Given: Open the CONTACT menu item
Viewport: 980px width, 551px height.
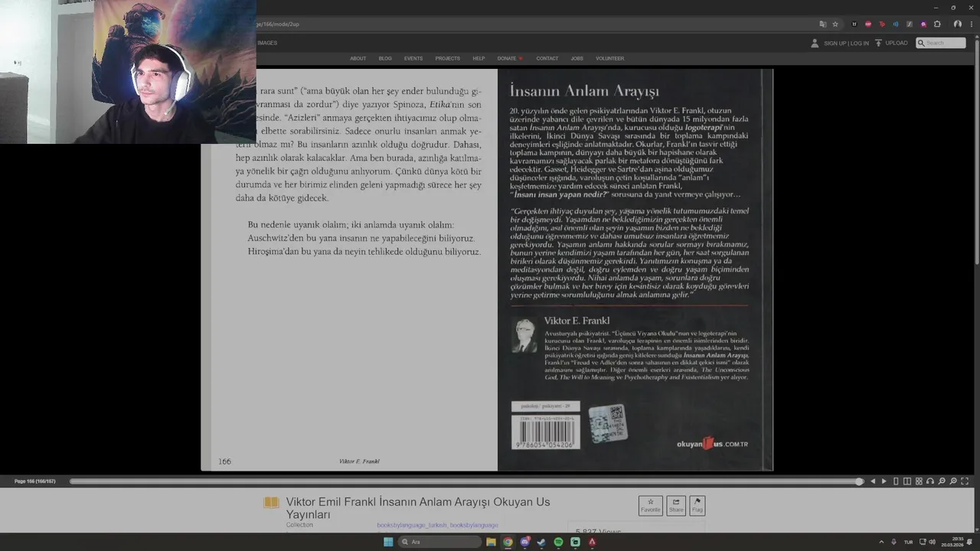Looking at the screenshot, I should point(547,58).
